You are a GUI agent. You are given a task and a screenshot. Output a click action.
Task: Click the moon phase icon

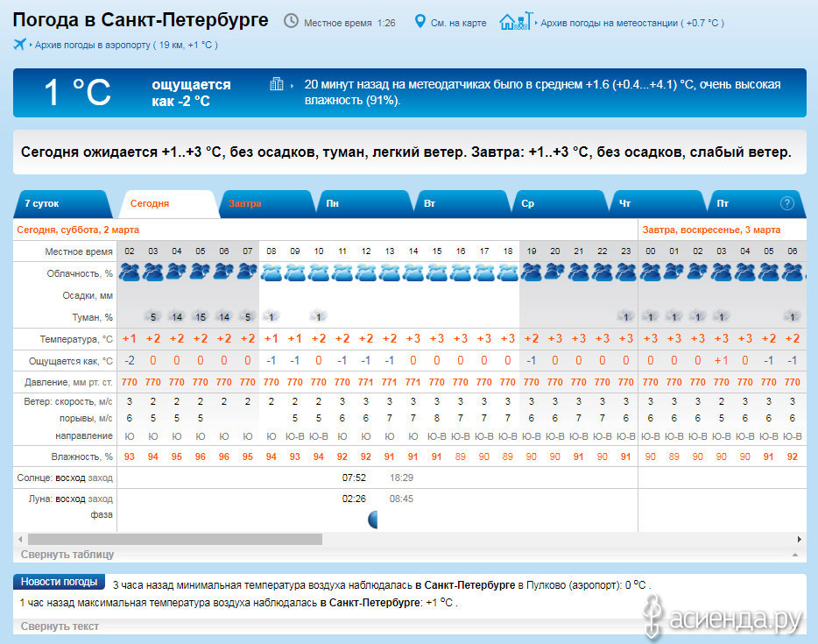(372, 520)
